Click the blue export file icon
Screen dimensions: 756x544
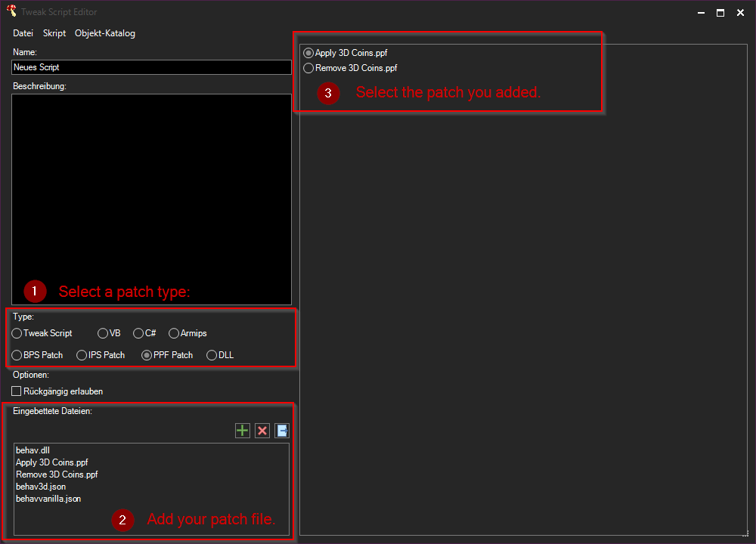(x=282, y=431)
